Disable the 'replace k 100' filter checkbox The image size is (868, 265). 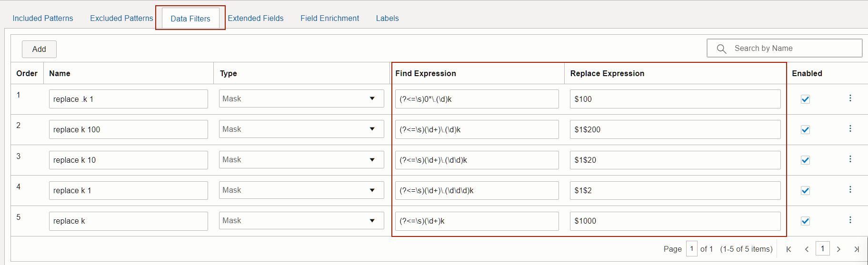tap(805, 129)
